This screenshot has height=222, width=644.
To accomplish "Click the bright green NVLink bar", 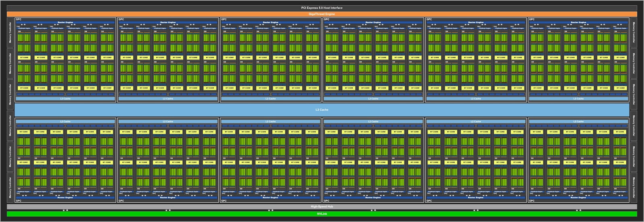I will click(322, 214).
